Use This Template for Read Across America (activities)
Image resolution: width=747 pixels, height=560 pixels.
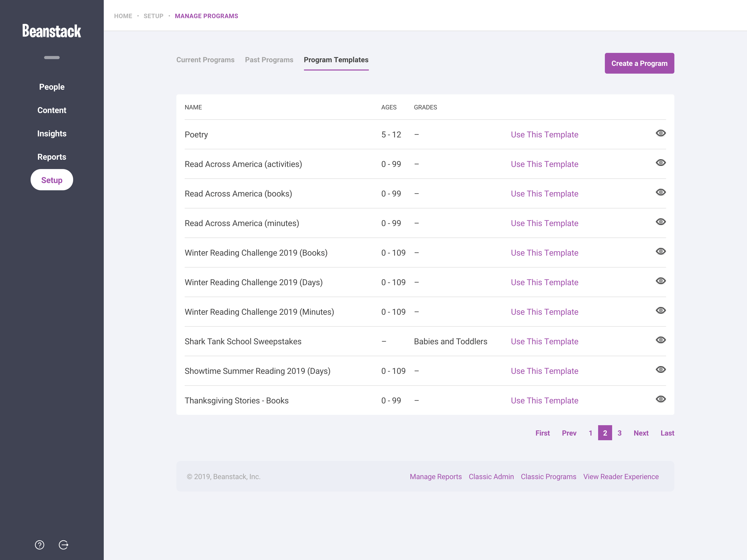point(544,164)
